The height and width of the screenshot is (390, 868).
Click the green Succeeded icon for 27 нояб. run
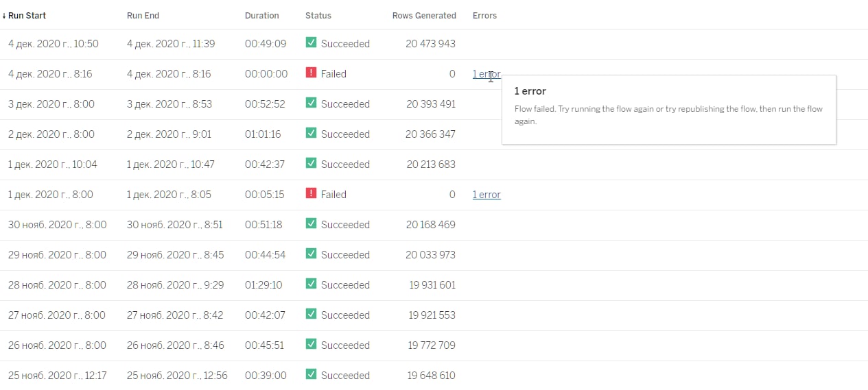(311, 314)
